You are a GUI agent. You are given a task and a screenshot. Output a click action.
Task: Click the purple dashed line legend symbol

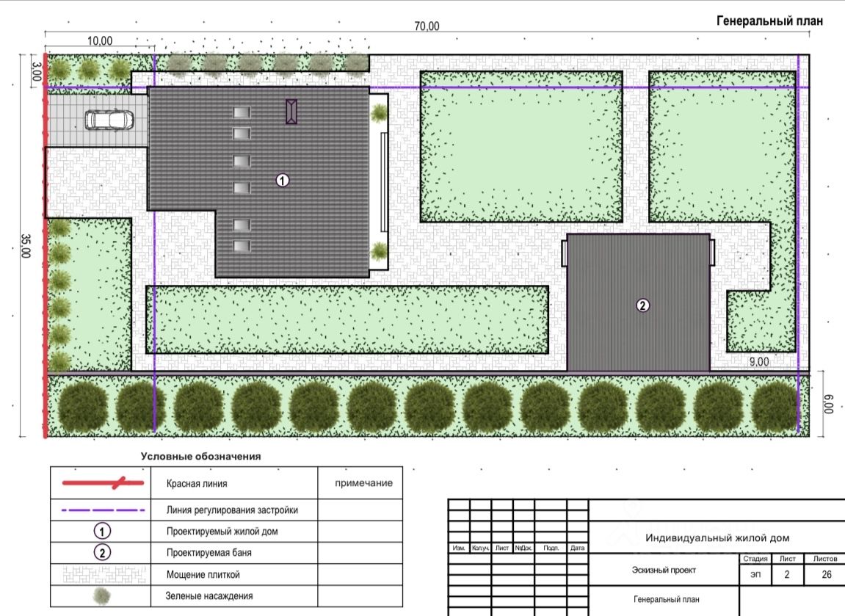[x=103, y=510]
